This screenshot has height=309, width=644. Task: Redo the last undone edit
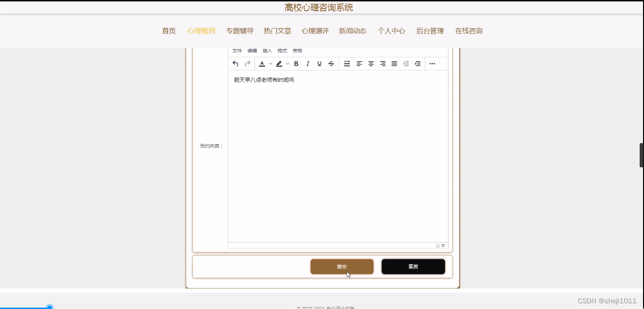247,64
